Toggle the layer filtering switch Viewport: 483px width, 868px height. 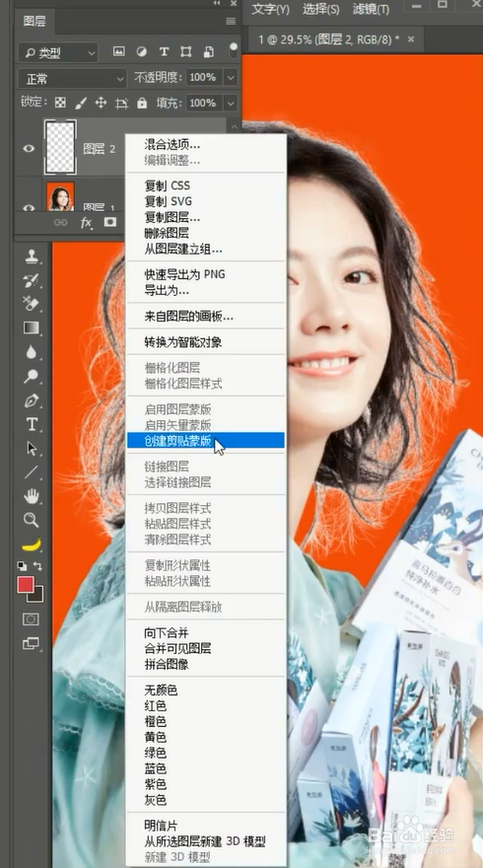pos(234,50)
